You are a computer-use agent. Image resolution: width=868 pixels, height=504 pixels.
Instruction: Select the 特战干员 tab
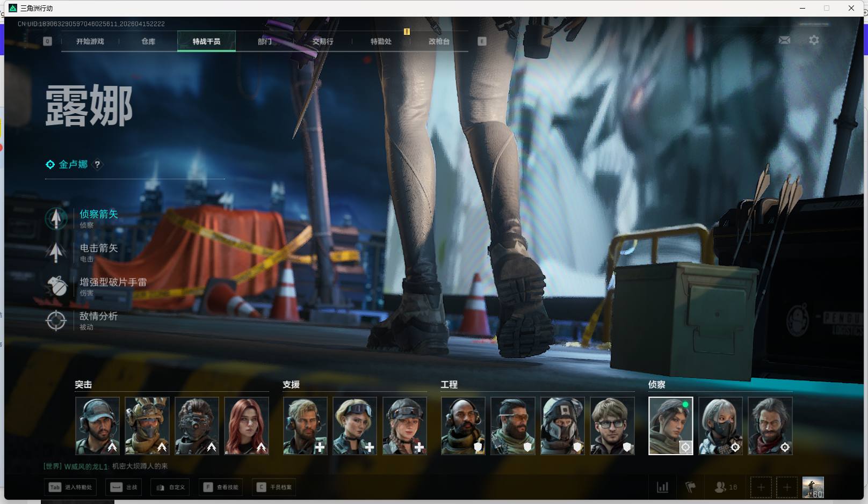tap(207, 41)
